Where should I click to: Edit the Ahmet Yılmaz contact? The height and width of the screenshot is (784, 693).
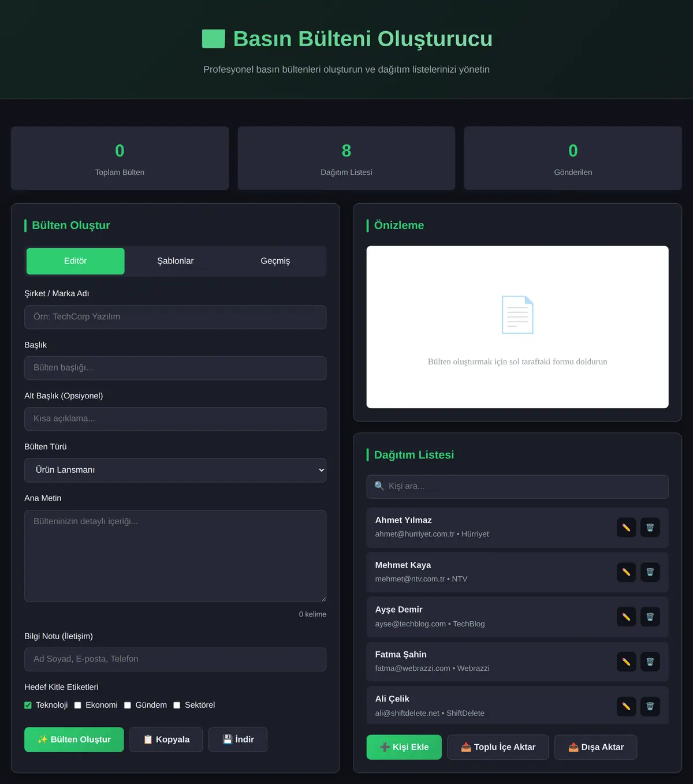[626, 528]
